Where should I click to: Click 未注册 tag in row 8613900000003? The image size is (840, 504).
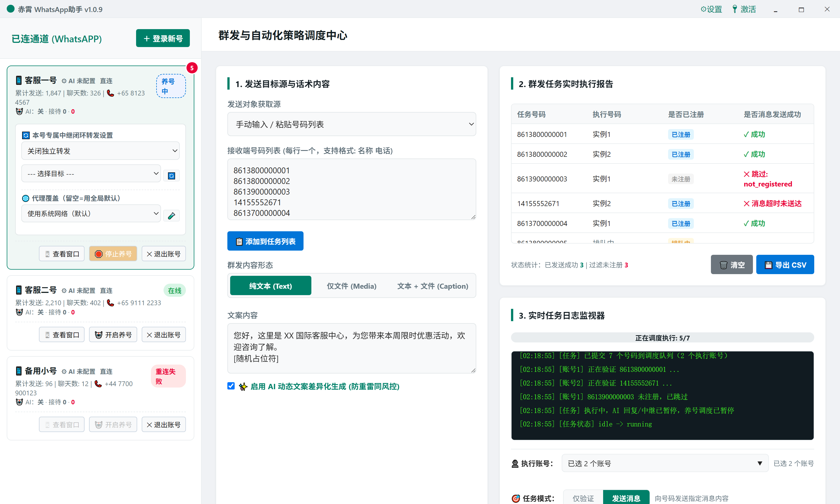(681, 179)
